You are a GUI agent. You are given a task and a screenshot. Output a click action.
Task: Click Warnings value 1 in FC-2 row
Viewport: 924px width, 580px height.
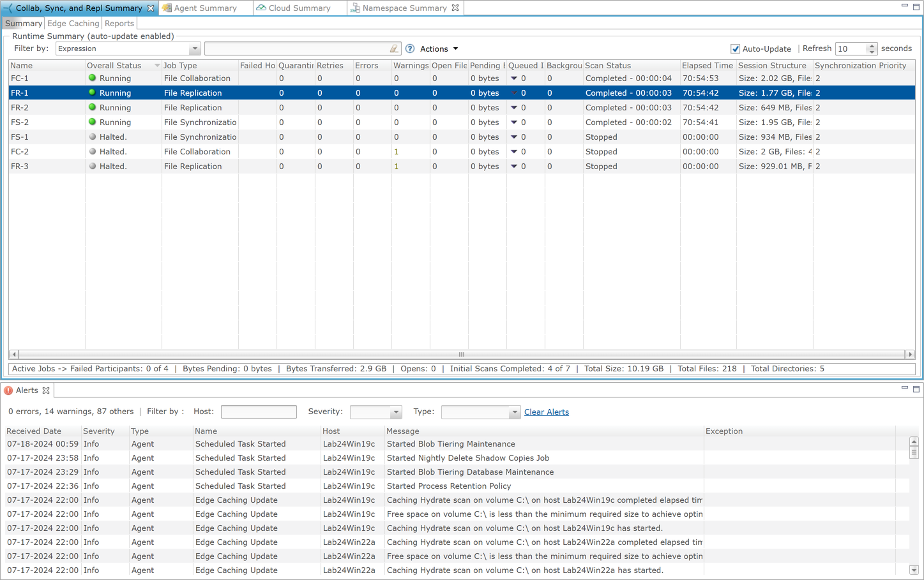coord(397,152)
